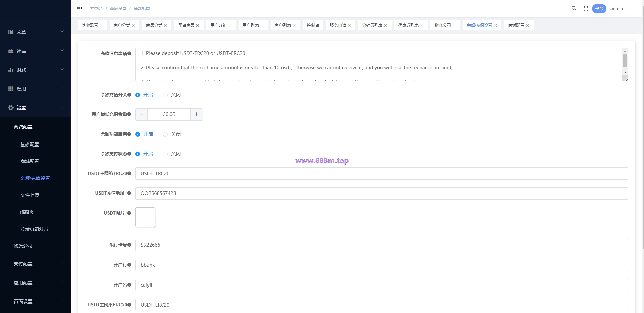Show info tooltip for 余额充值开关
The image size is (644, 313).
tap(129, 95)
